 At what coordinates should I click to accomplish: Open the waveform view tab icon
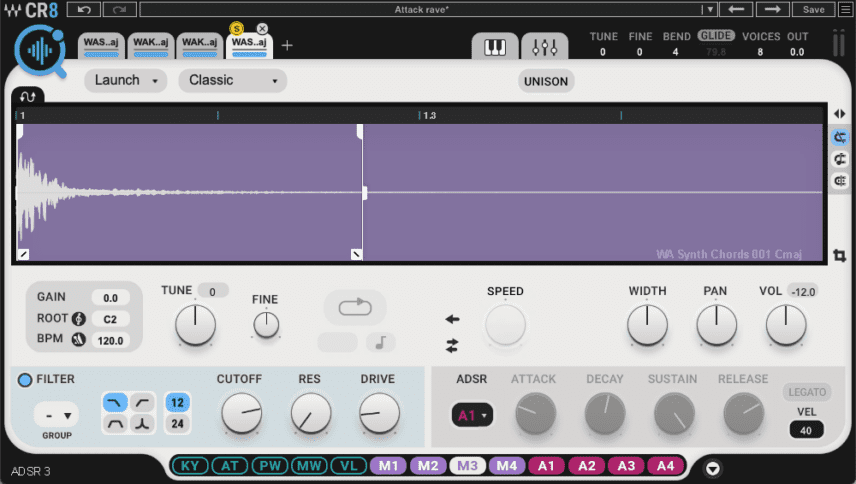[27, 97]
